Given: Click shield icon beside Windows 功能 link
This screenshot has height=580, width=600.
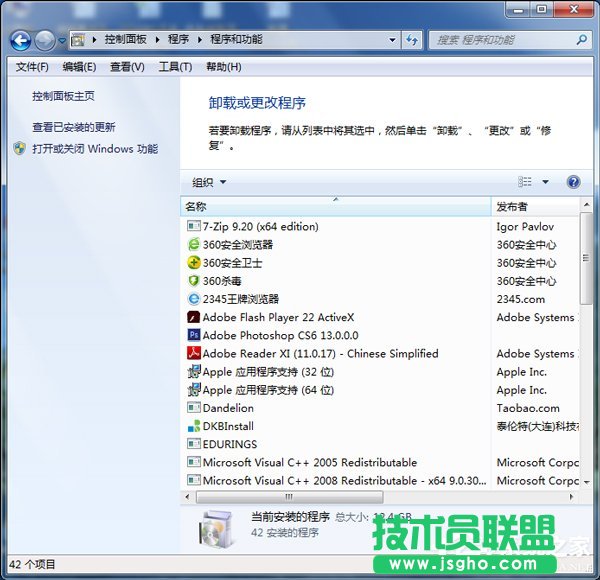Looking at the screenshot, I should point(20,148).
